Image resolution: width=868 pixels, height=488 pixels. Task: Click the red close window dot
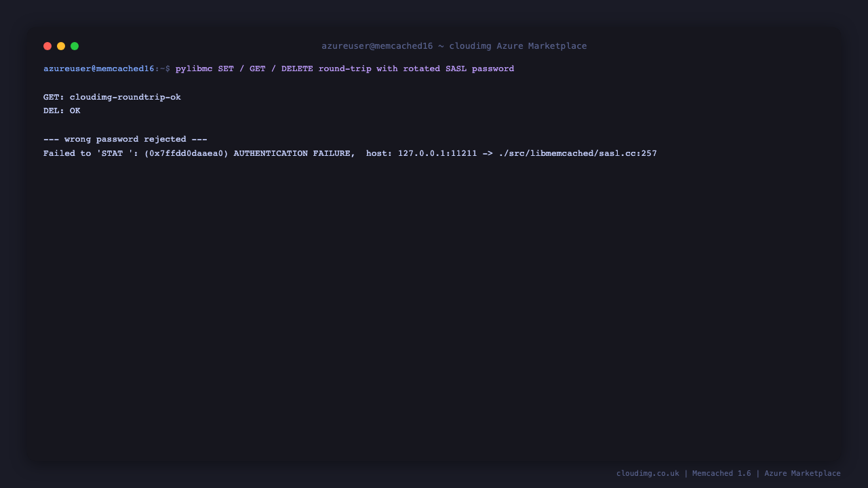(47, 46)
